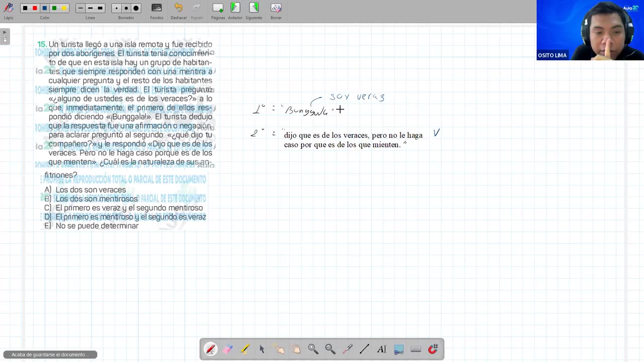Select the yellow highlighter tool
This screenshot has width=644, height=362.
[245, 349]
